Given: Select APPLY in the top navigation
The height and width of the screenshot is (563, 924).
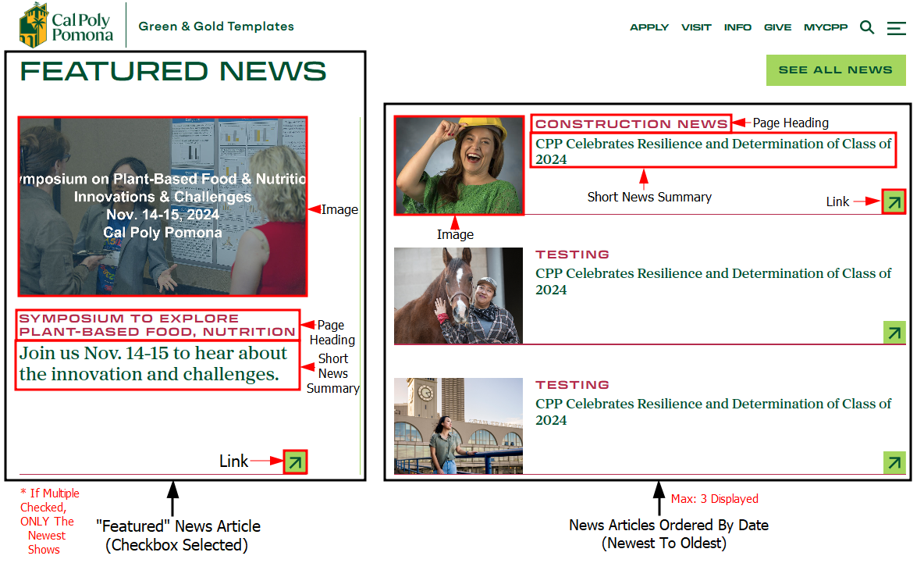Looking at the screenshot, I should point(649,27).
